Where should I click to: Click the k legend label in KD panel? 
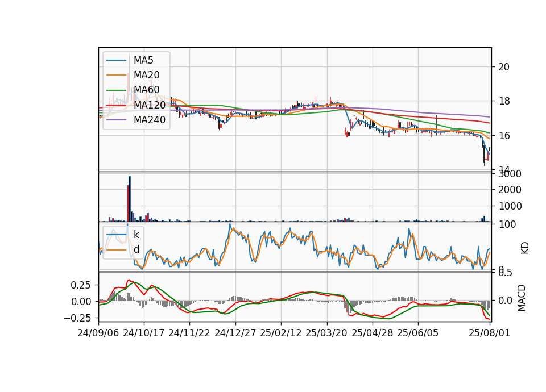(x=136, y=235)
